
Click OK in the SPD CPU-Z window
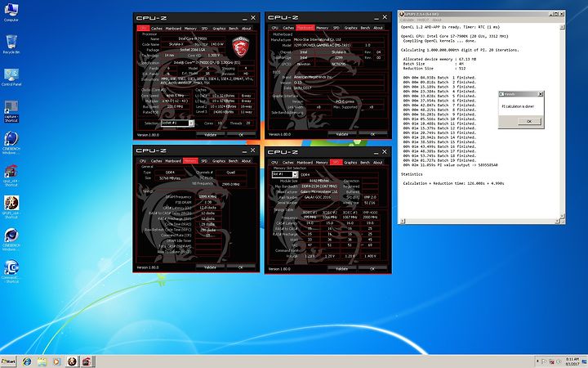pos(372,269)
